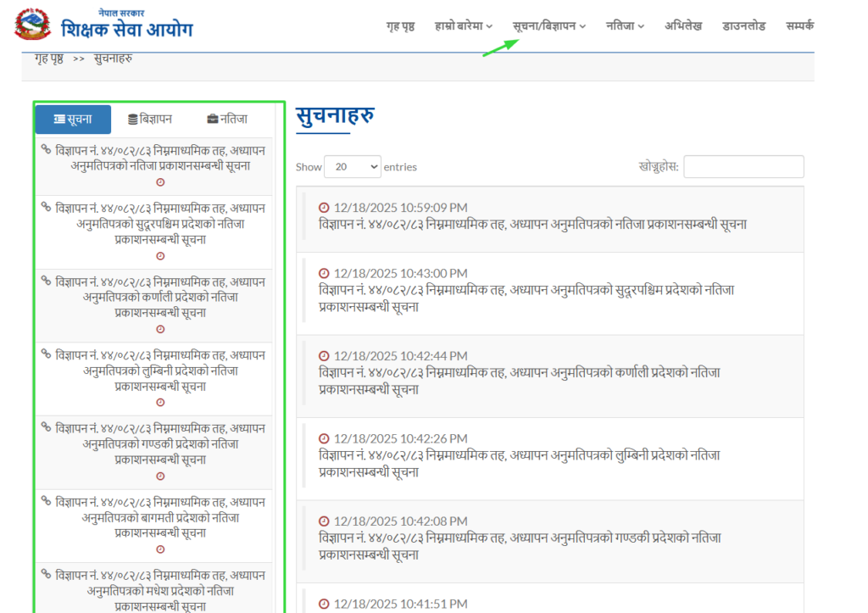Screen dimensions: 868x613
Task: Click the खोज्नुहोस search input field
Action: 743,167
